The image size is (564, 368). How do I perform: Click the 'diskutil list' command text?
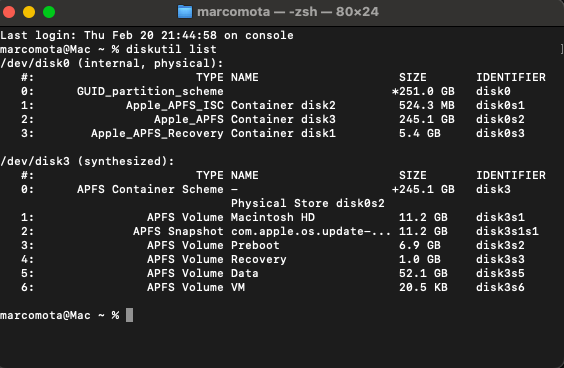pyautogui.click(x=171, y=49)
